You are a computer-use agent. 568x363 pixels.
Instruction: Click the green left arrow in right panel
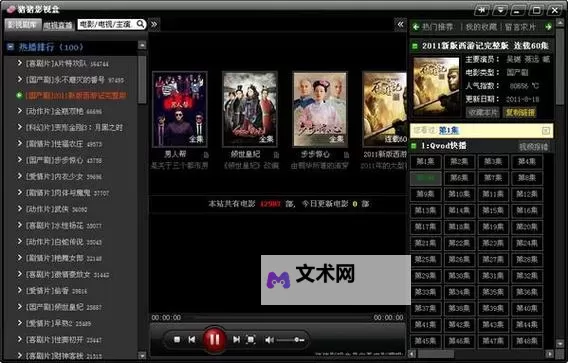(415, 27)
